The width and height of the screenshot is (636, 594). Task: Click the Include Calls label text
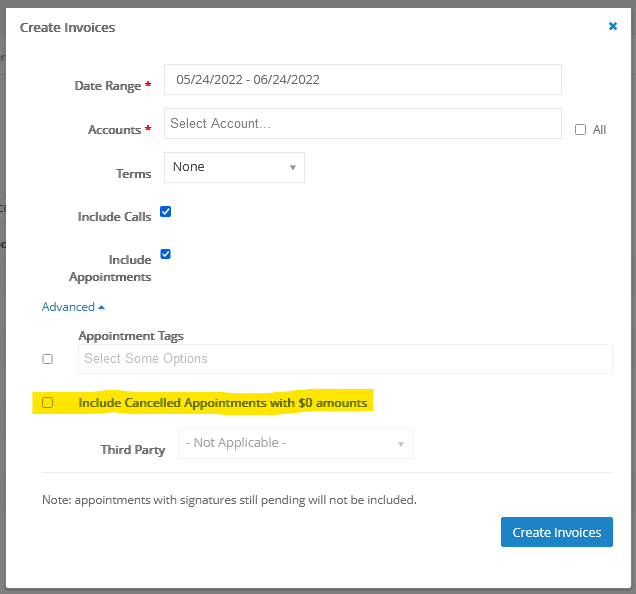pyautogui.click(x=114, y=217)
